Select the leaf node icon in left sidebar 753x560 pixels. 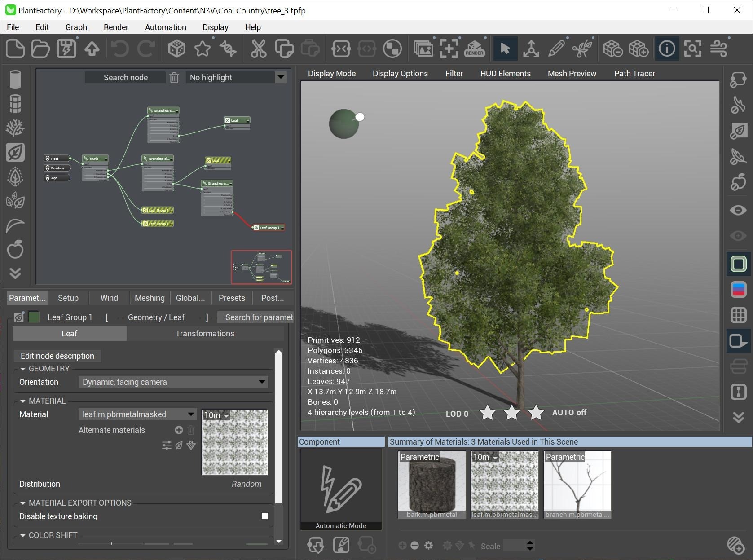15,152
